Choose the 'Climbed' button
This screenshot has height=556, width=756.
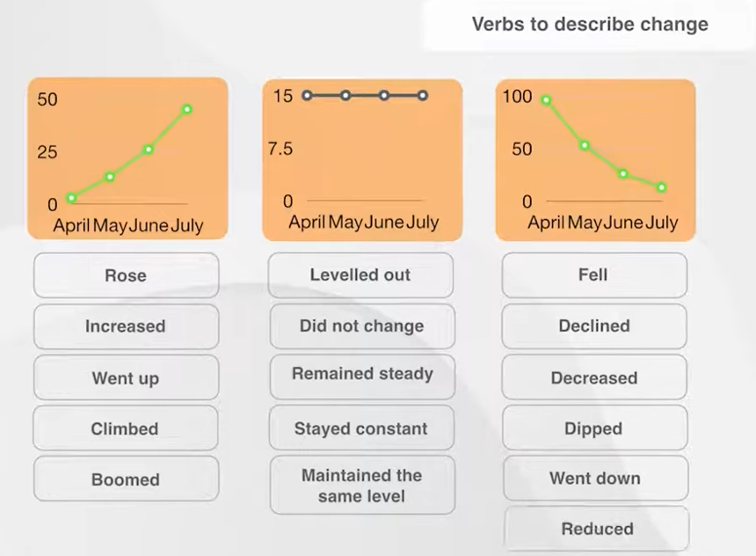126,429
